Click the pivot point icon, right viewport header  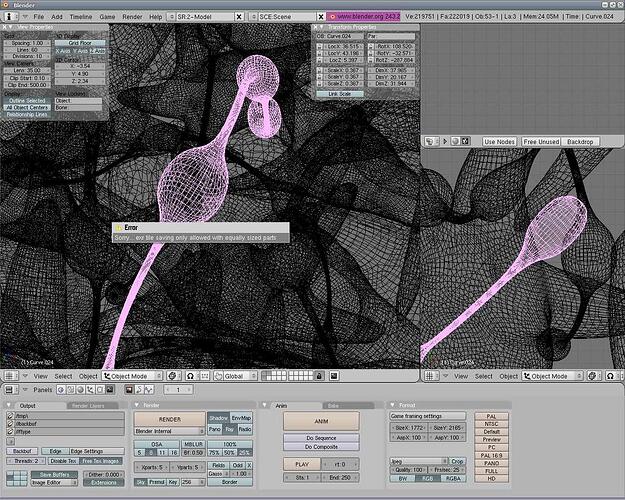pyautogui.click(x=611, y=376)
